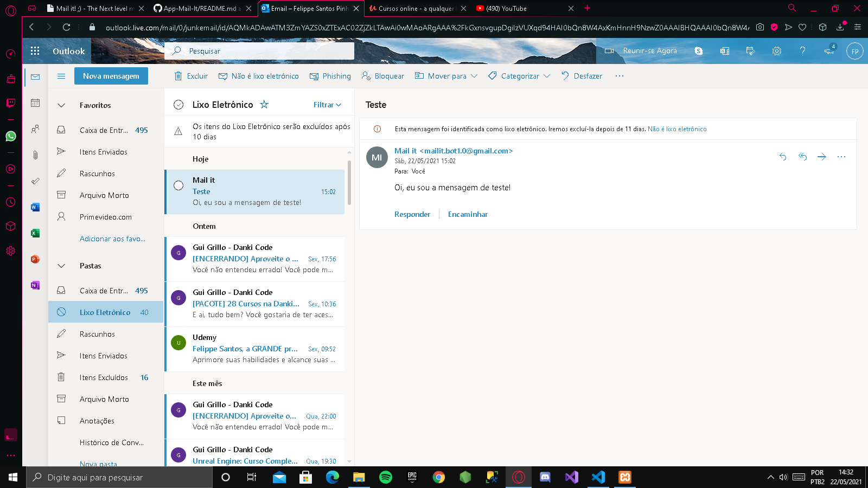Select the [PACOTE] 28 Cursos message avatar
868x488 pixels.
[x=178, y=298]
